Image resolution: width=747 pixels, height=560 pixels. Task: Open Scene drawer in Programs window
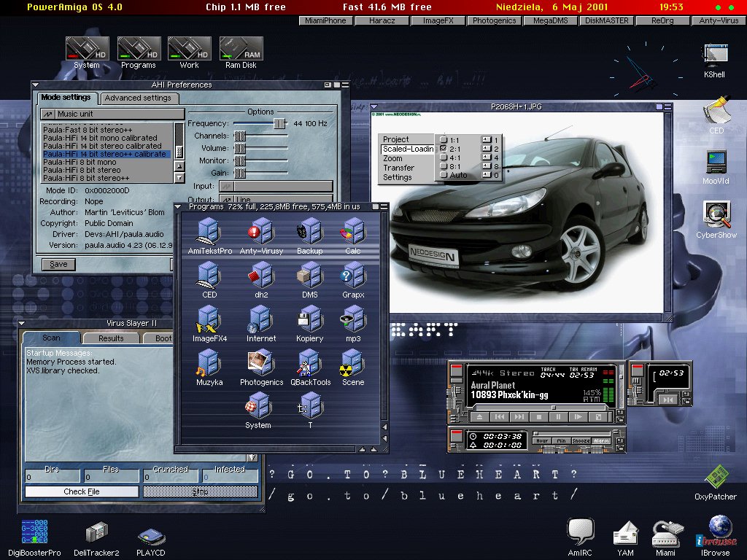(x=353, y=367)
